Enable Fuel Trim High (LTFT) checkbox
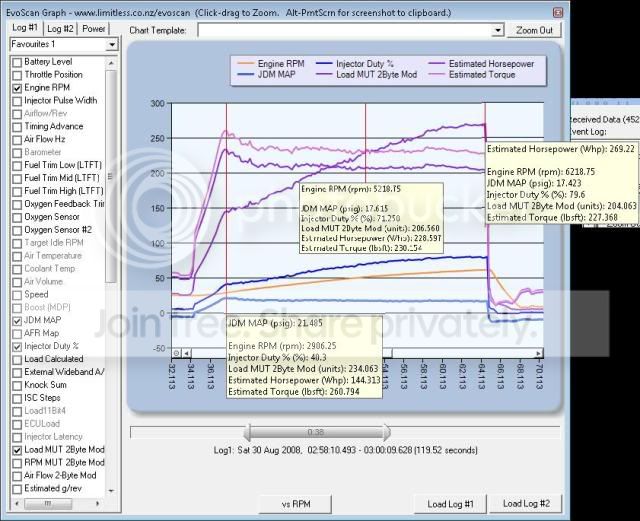 (17, 192)
